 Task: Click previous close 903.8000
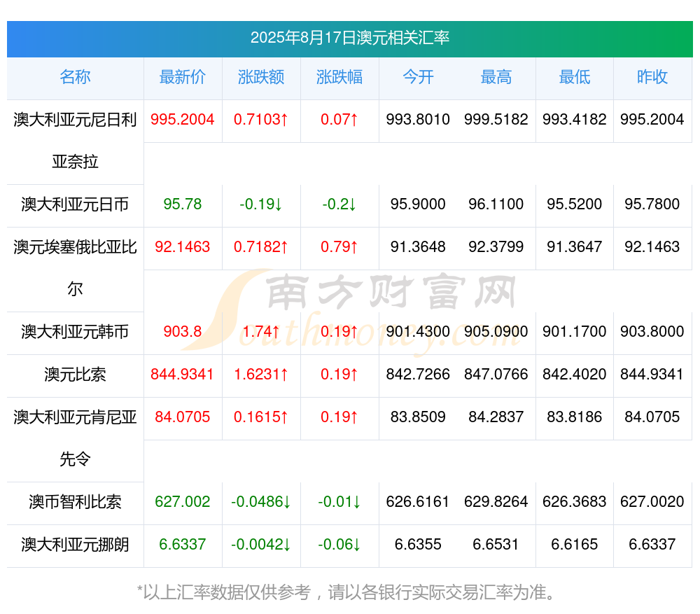click(652, 332)
